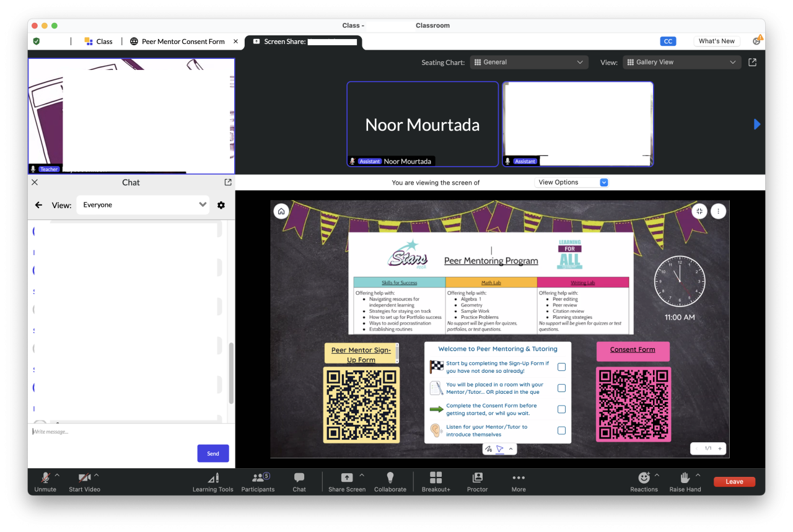Open the chat View Everyone dropdown
This screenshot has height=532, width=793.
[x=143, y=205]
